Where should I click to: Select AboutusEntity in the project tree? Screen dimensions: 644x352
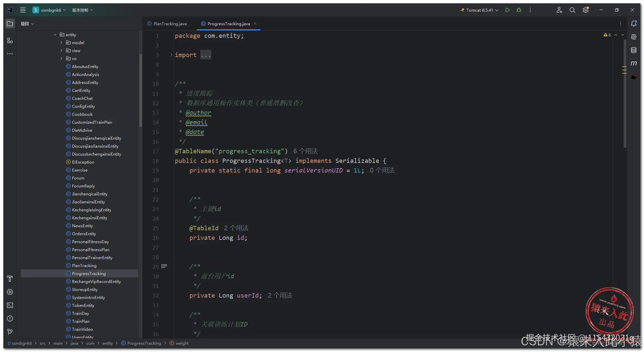tap(85, 66)
